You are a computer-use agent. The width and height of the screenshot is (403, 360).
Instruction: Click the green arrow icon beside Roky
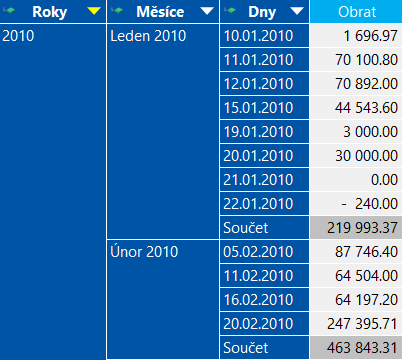pyautogui.click(x=9, y=10)
